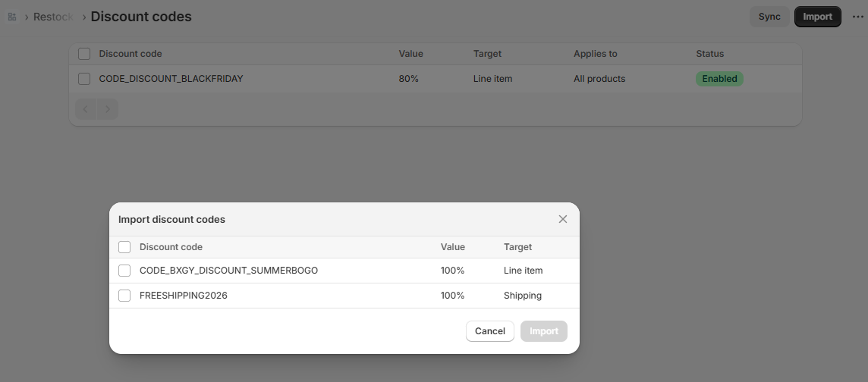Click the top-right Import button
Screen dimensions: 868x382
[818, 17]
